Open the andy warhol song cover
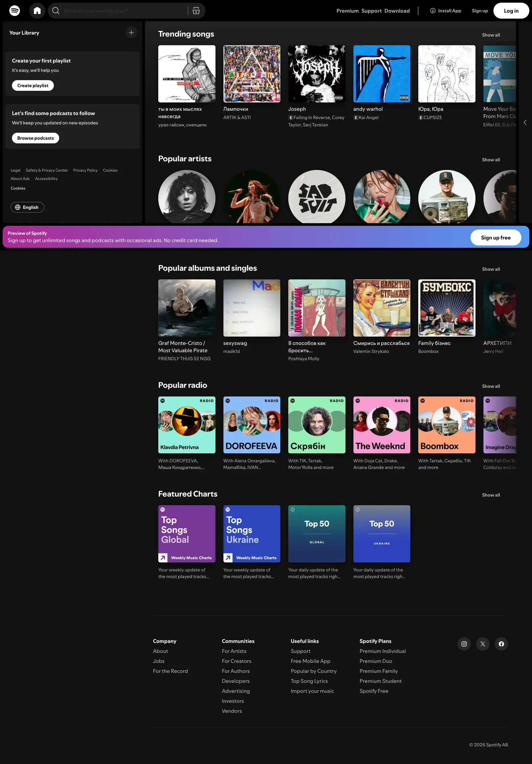Screen dimensions: 532x764 coord(382,74)
